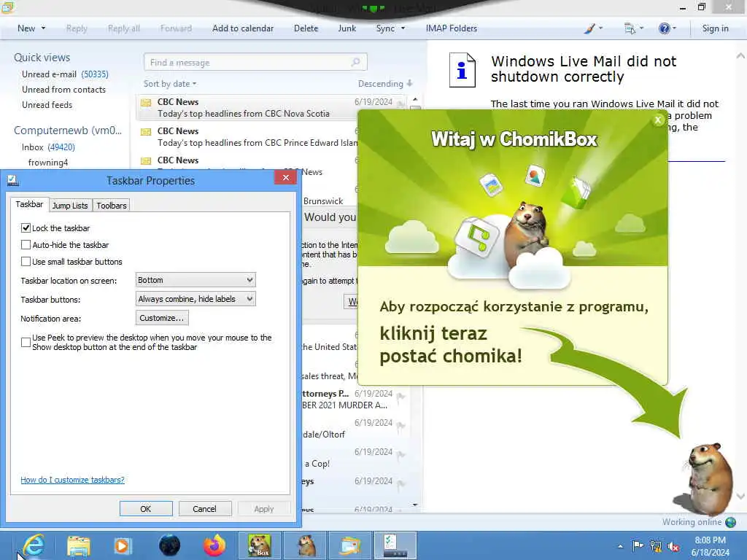Switch to the Taskbar Properties taskbar button
The image size is (747, 560).
395,545
